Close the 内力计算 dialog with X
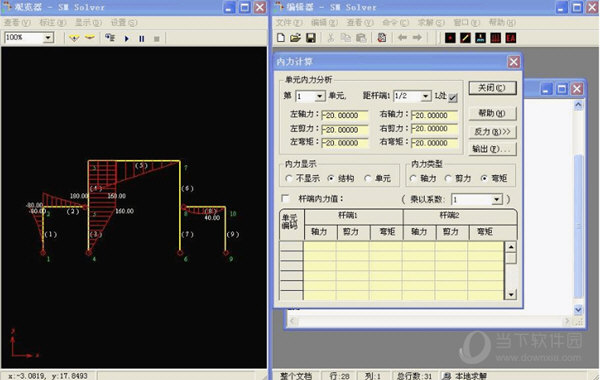The width and height of the screenshot is (600, 380). pos(514,62)
